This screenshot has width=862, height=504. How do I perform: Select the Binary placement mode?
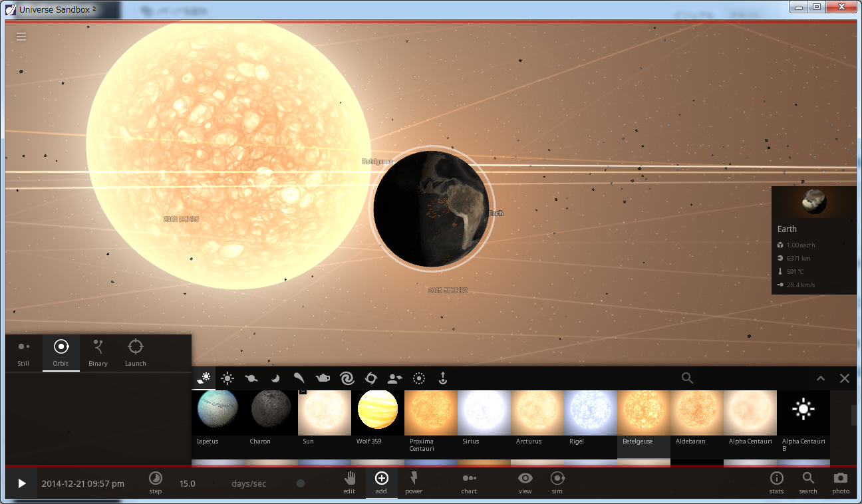[98, 352]
